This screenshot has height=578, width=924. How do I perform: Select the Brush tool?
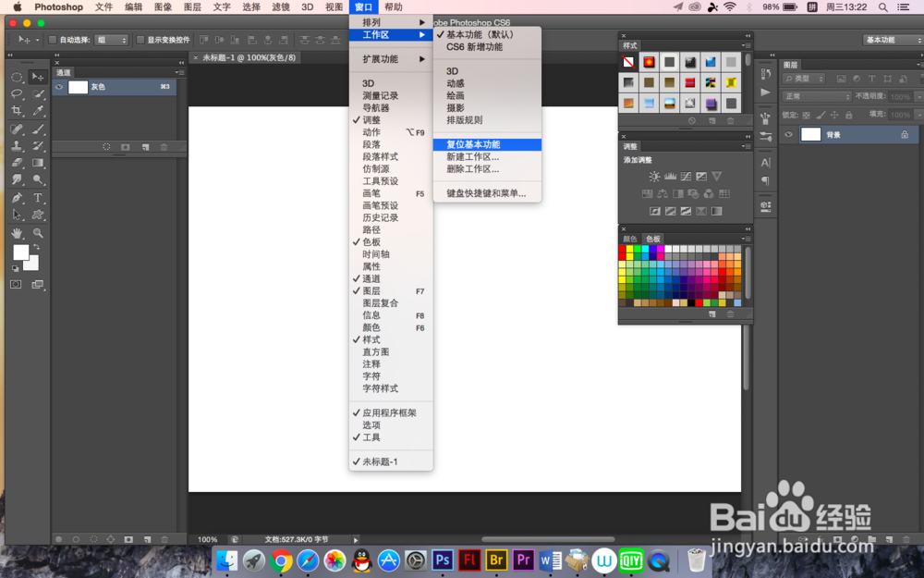tap(38, 129)
